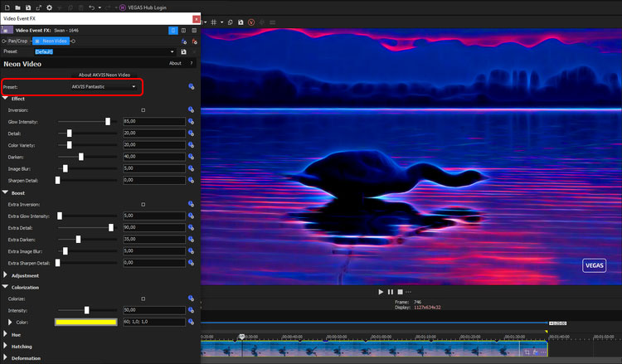Click animate icon for Glow Intensity
The image size is (622, 364).
coord(192,121)
